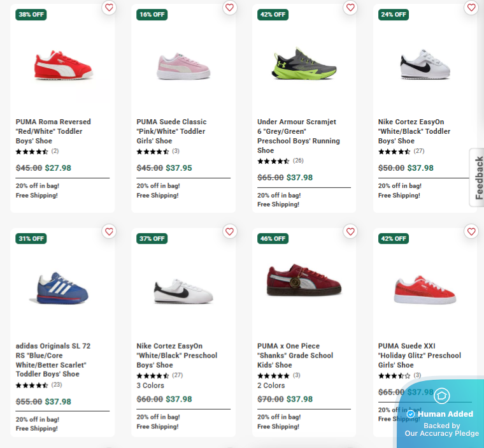The image size is (484, 448).
Task: Click the Human Added accuracy pledge badge
Action: tap(441, 414)
